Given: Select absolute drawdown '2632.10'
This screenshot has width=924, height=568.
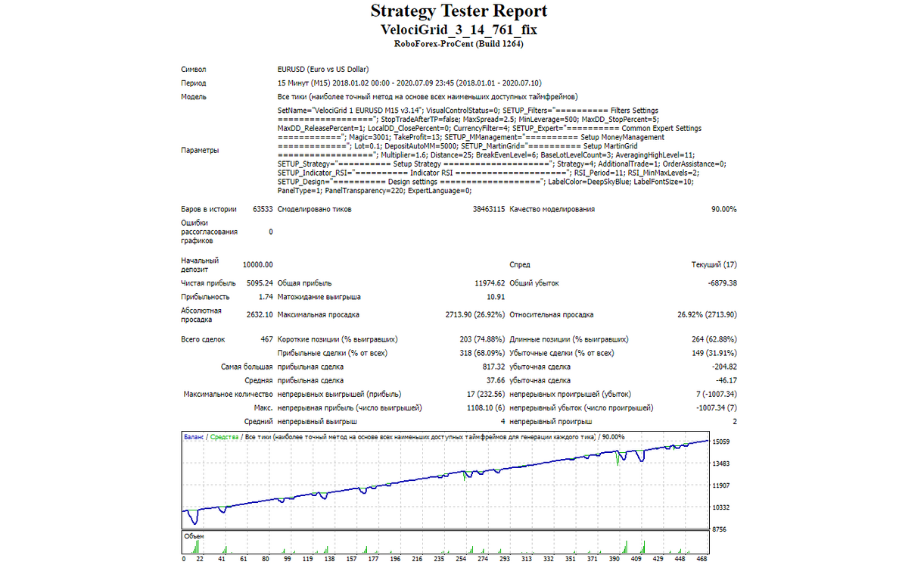Looking at the screenshot, I should [x=260, y=314].
